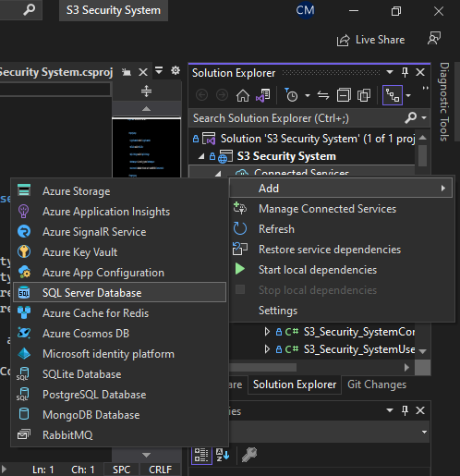Screen dimensions: 460x476
Task: Add Azure Storage service
Action: click(x=119, y=191)
